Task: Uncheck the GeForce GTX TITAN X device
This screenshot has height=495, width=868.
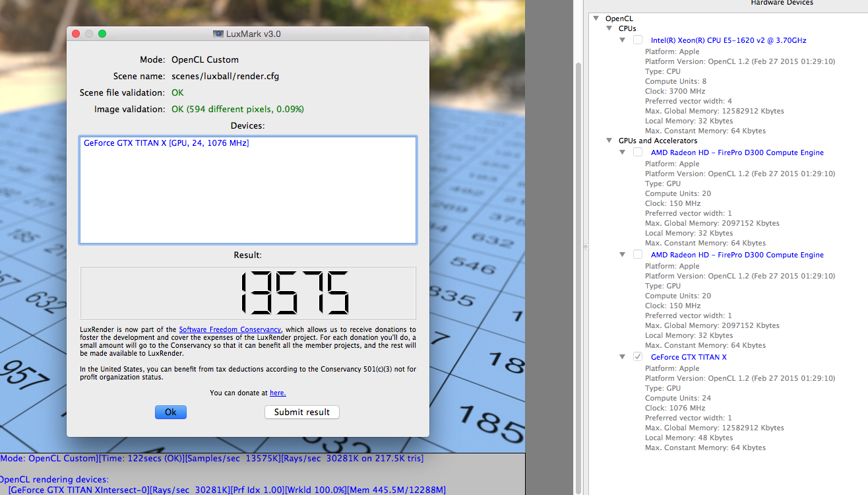Action: (638, 357)
